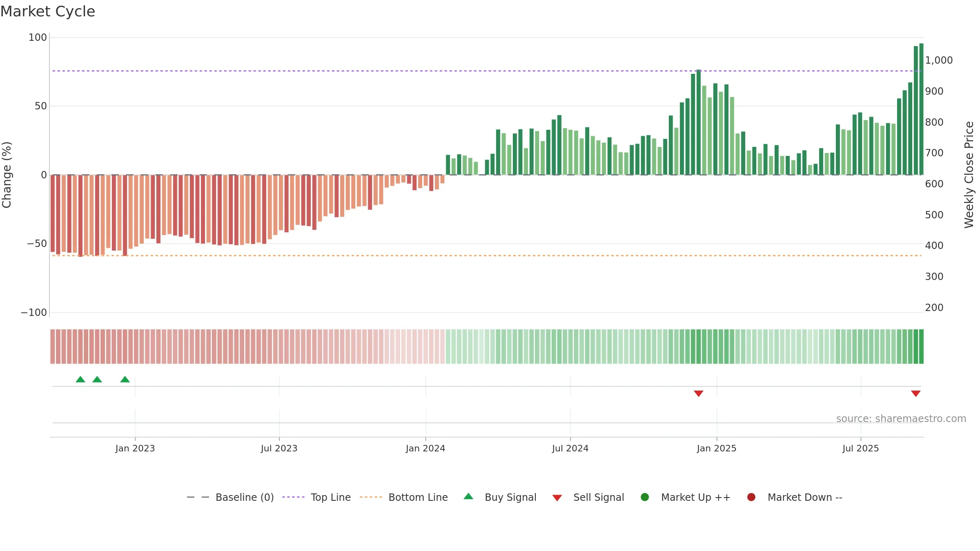Click the Change (%) axis title

click(x=7, y=175)
